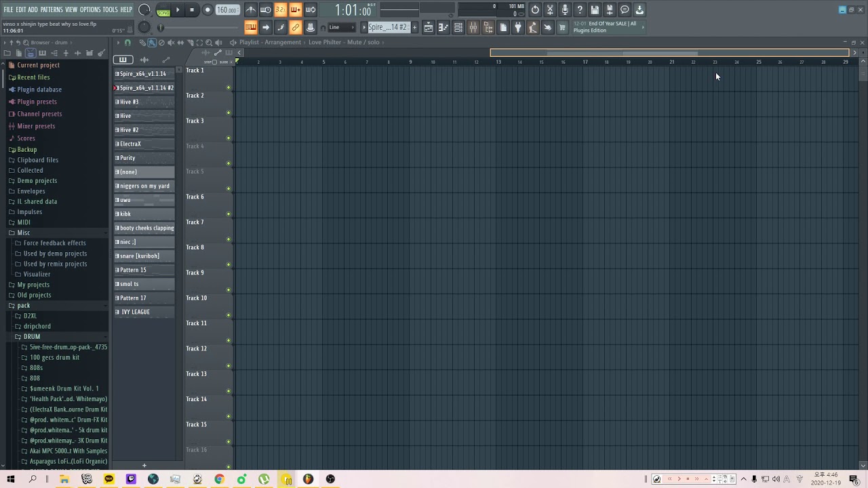Open the plugin picker plug icon
Image resolution: width=868 pixels, height=488 pixels.
pos(518,27)
